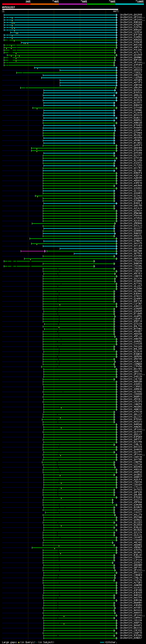Click the UniRef100_Q9SUI9 label
Image resolution: width=146 pixels, height=644 pixels.
point(131,70)
